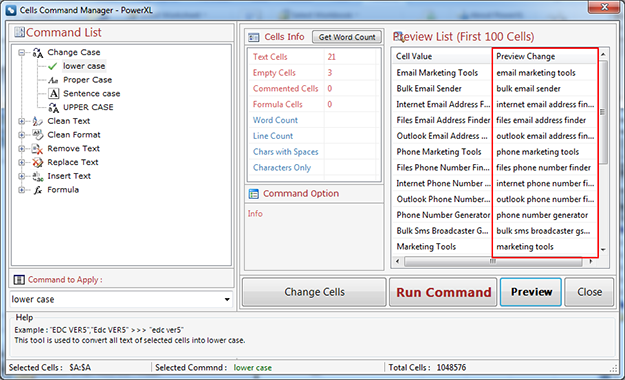Click the preview list scroll up arrow

[x=603, y=54]
